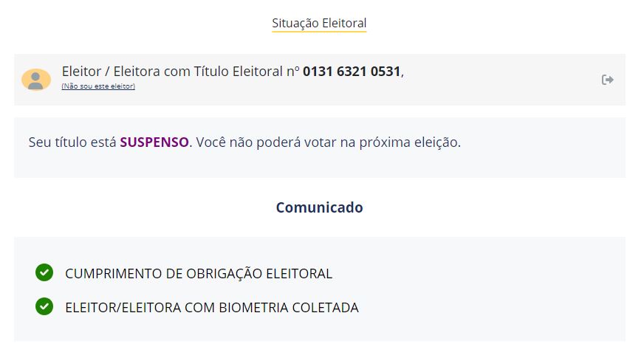Click the voter avatar icon
This screenshot has width=644, height=358.
36,80
